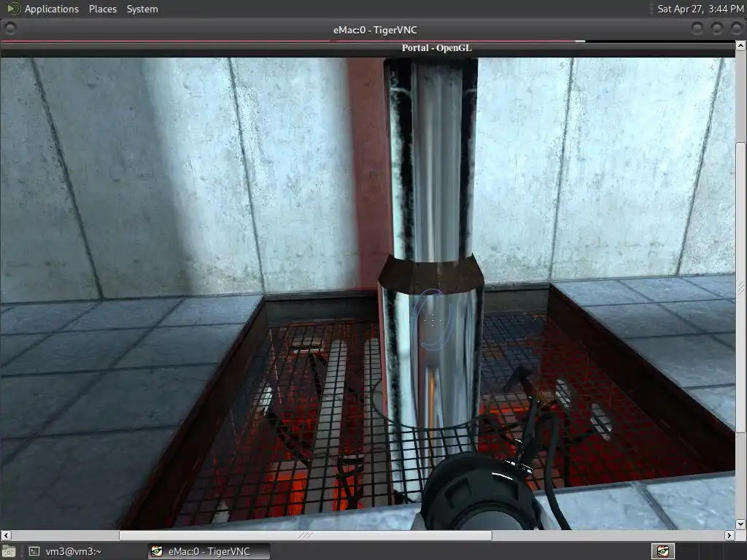Open the System menu

click(x=142, y=9)
